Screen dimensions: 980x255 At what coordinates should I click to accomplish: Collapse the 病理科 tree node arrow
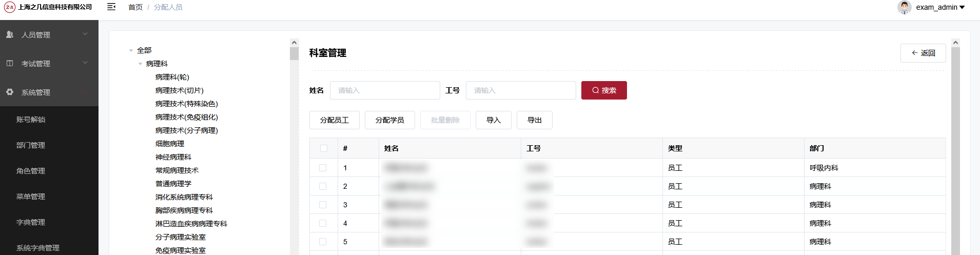[x=141, y=64]
